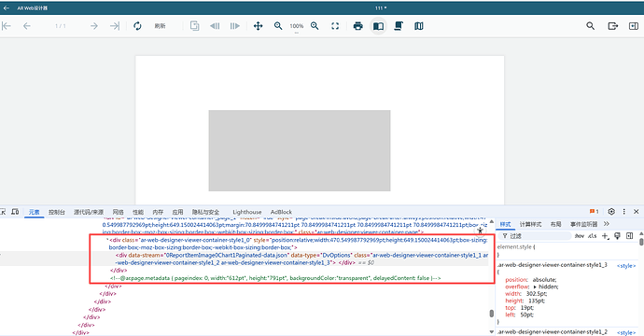Toggle the device toolbar in DevTools
Screen dimensions: 644x336
point(15,212)
